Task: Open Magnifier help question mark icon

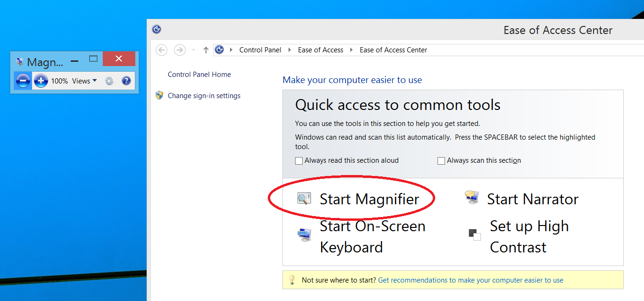Action: coord(126,81)
